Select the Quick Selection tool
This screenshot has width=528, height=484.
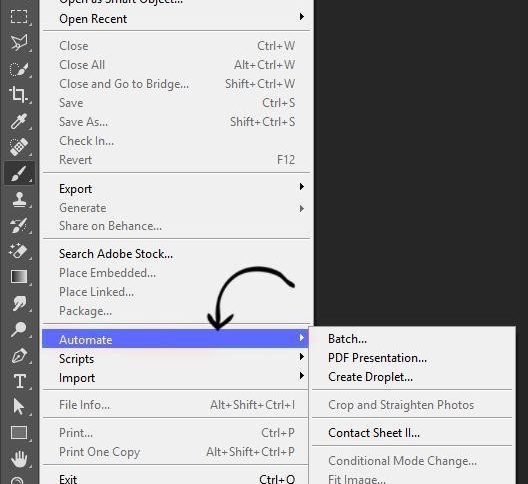pyautogui.click(x=19, y=68)
